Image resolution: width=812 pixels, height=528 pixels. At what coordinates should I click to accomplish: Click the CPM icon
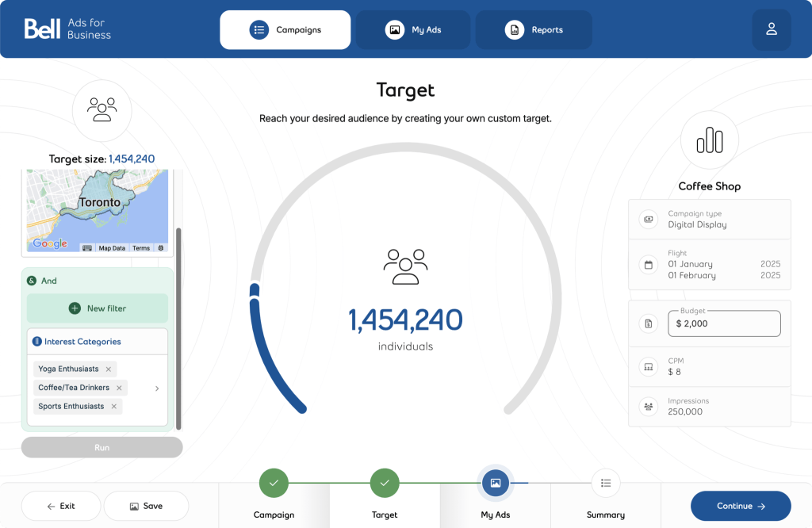(x=649, y=367)
